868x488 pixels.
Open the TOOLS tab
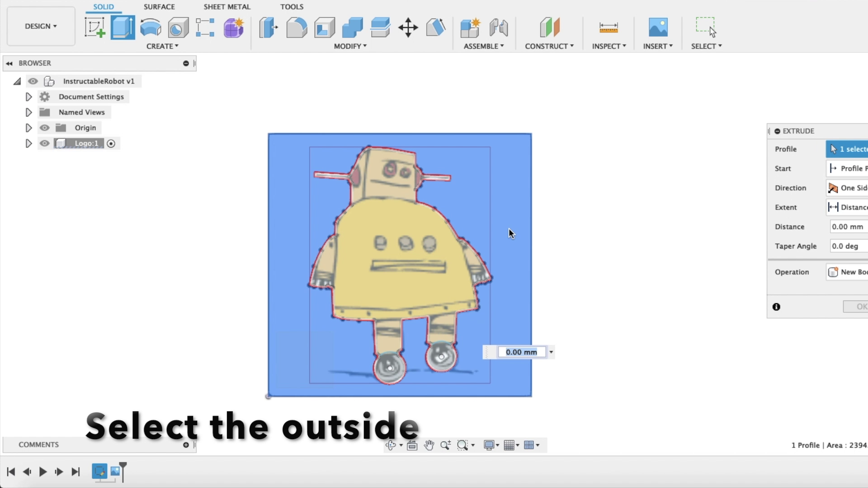pyautogui.click(x=291, y=7)
